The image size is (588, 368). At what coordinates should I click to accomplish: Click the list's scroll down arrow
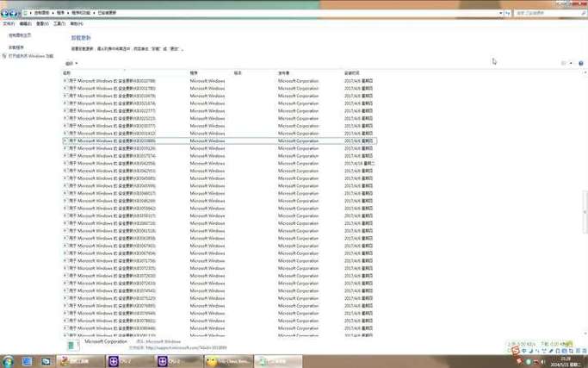(x=585, y=333)
